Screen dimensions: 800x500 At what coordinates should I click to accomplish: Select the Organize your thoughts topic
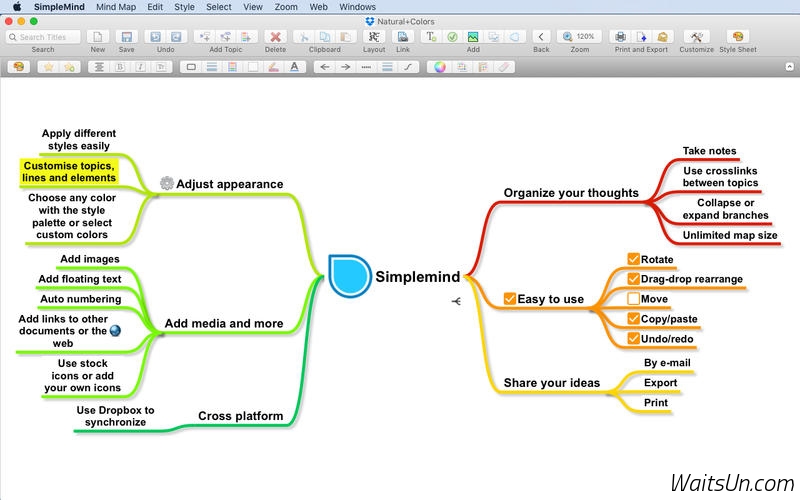point(571,193)
